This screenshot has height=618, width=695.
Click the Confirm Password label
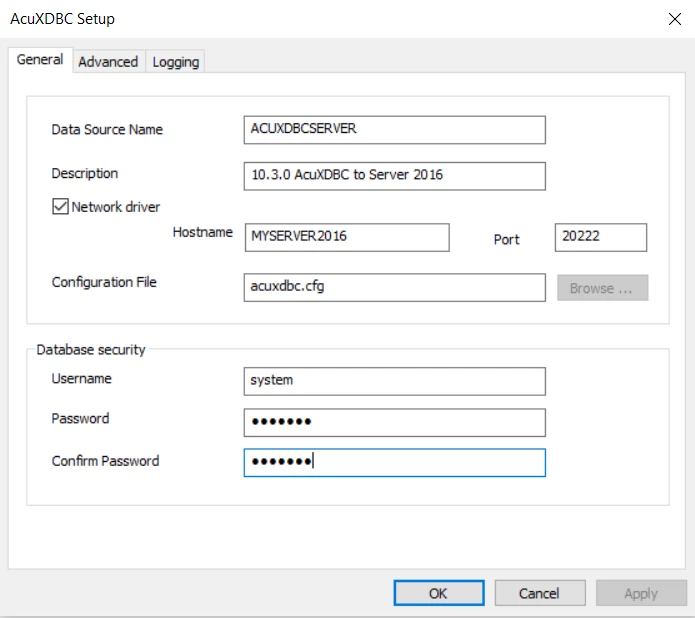[105, 461]
